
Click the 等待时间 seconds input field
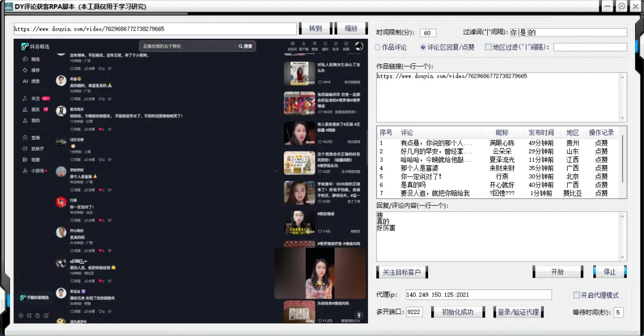(x=619, y=313)
